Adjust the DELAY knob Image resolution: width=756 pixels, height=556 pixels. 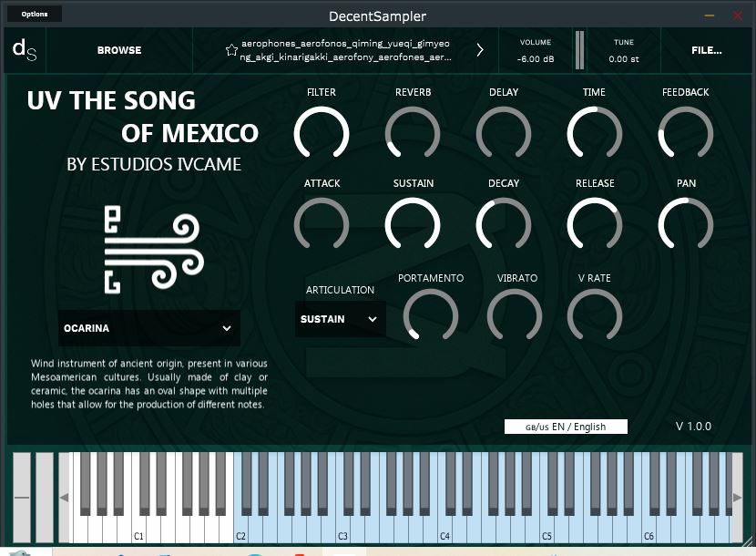[504, 134]
